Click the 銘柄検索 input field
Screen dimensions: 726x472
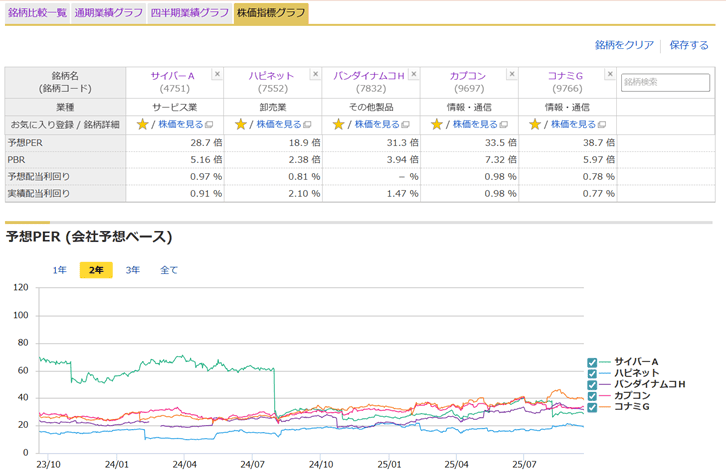tap(665, 83)
